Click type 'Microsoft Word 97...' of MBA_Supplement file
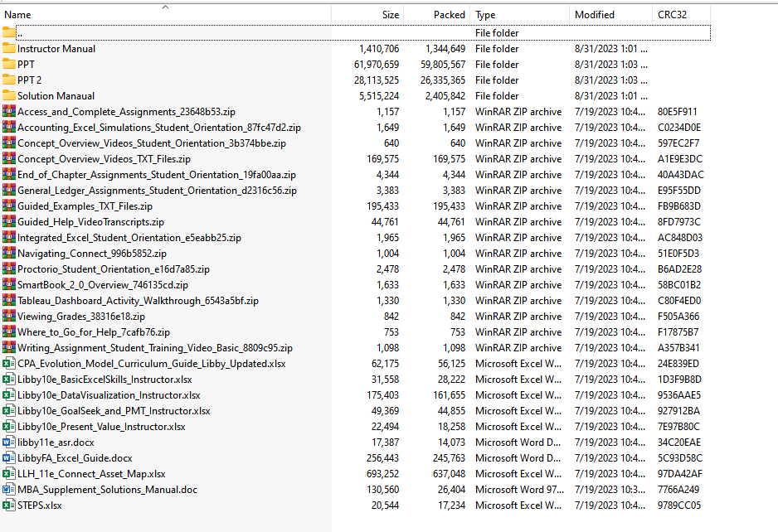 pos(519,490)
